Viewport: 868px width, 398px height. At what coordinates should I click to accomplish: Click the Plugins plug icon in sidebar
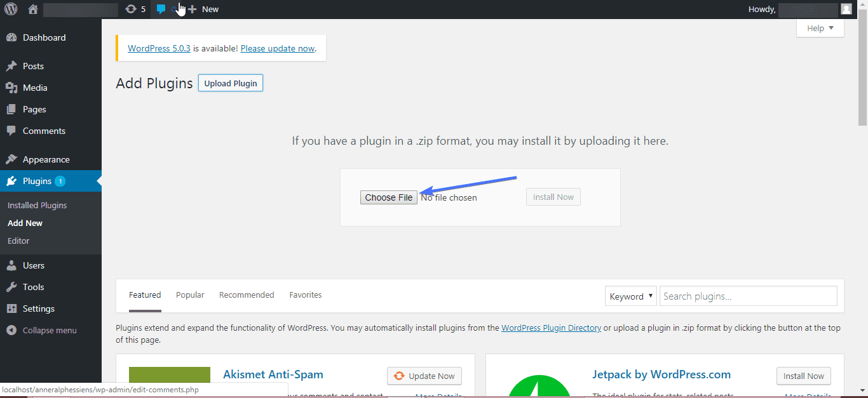11,181
